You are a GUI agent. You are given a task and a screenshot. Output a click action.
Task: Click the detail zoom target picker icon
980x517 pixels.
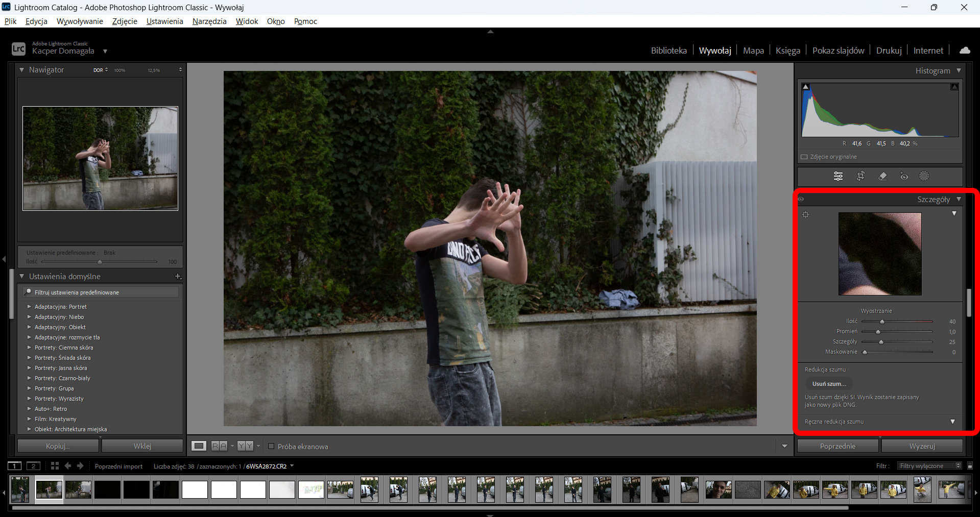click(806, 214)
